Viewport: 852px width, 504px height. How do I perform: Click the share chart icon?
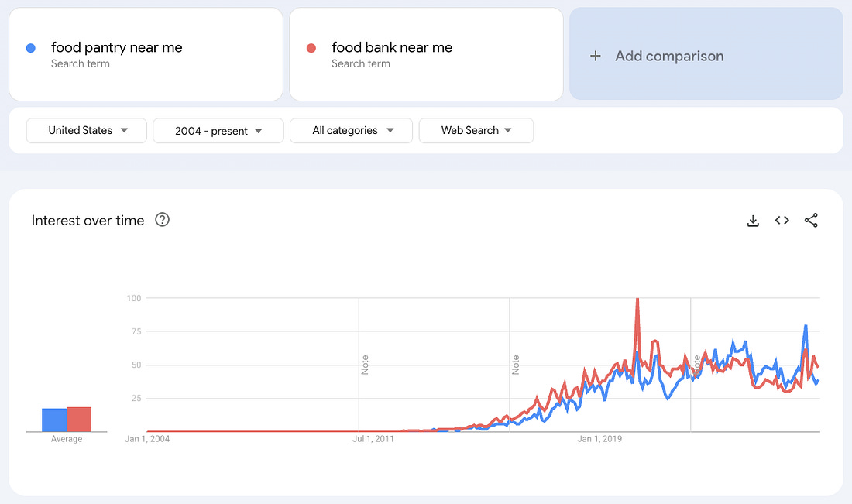click(811, 221)
